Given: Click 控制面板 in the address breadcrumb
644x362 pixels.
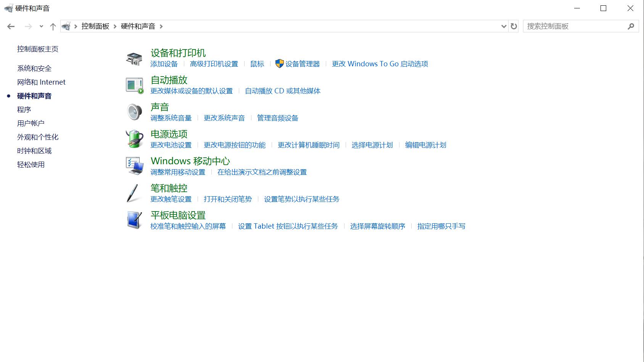Looking at the screenshot, I should tap(95, 26).
